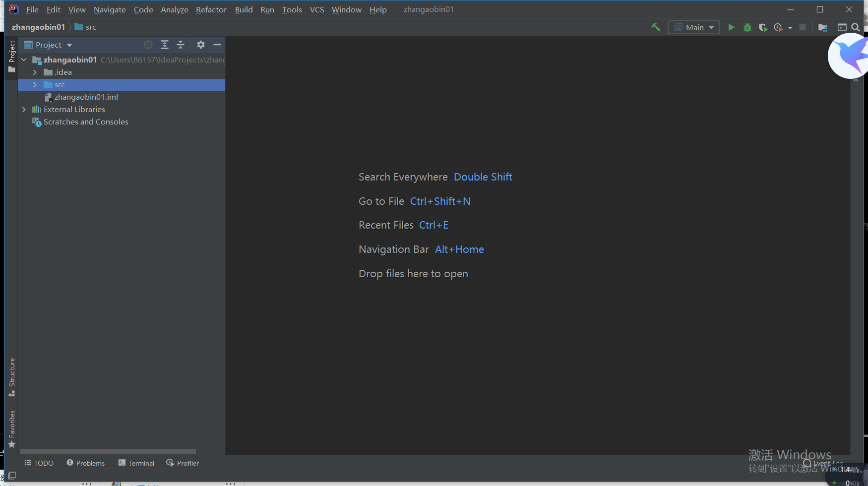This screenshot has height=486, width=868.
Task: Open the VCS menu
Action: [x=317, y=9]
